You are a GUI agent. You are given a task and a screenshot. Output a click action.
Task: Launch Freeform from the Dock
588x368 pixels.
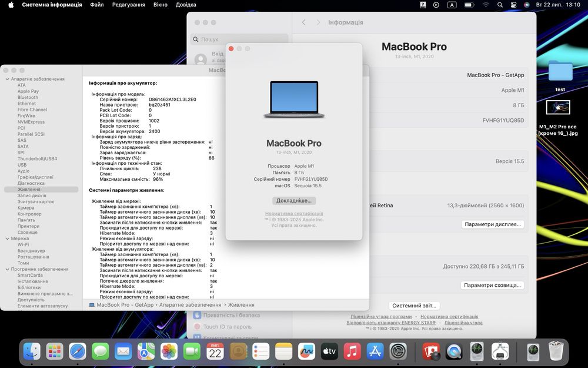click(306, 352)
